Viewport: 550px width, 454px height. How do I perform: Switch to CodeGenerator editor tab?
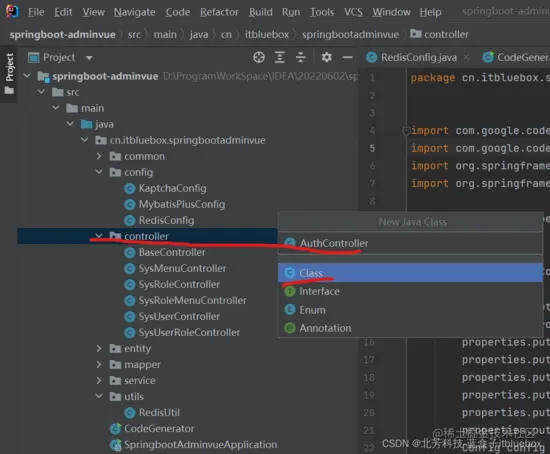coord(516,57)
